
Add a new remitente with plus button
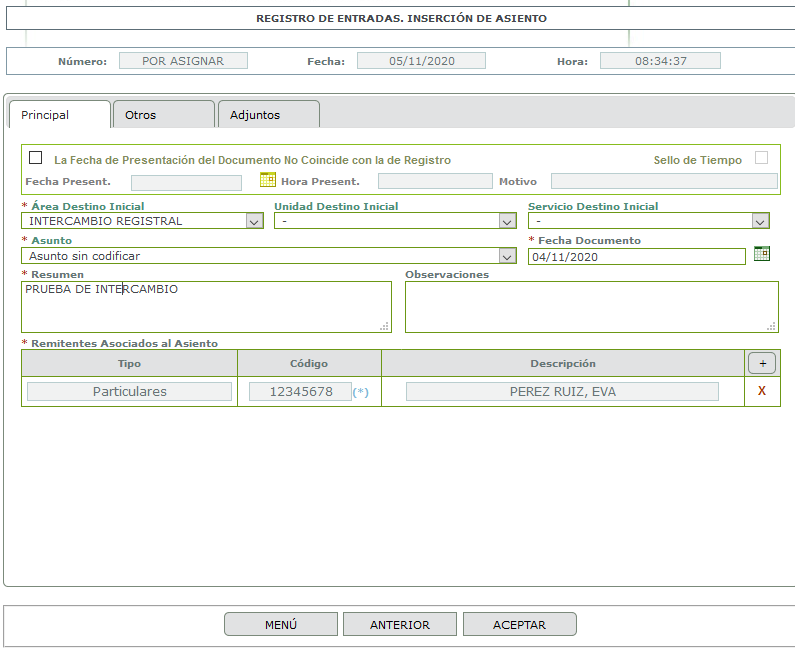pos(762,363)
